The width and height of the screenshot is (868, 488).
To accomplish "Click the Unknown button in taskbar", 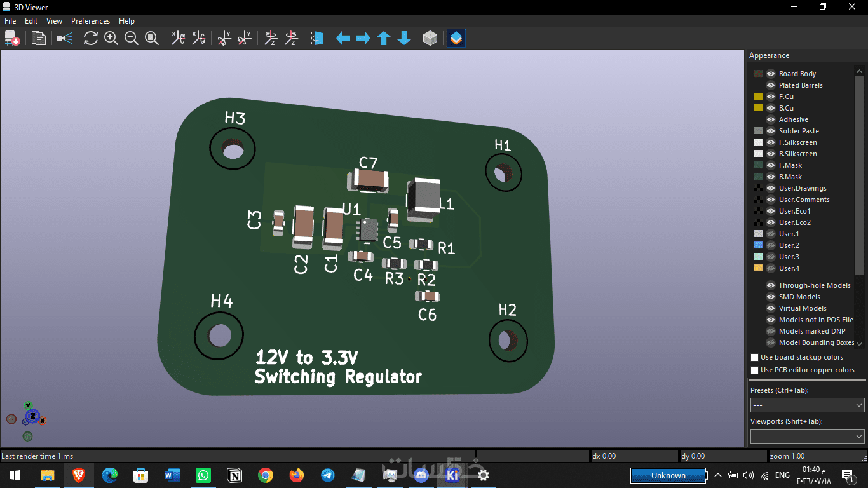I will [x=668, y=475].
